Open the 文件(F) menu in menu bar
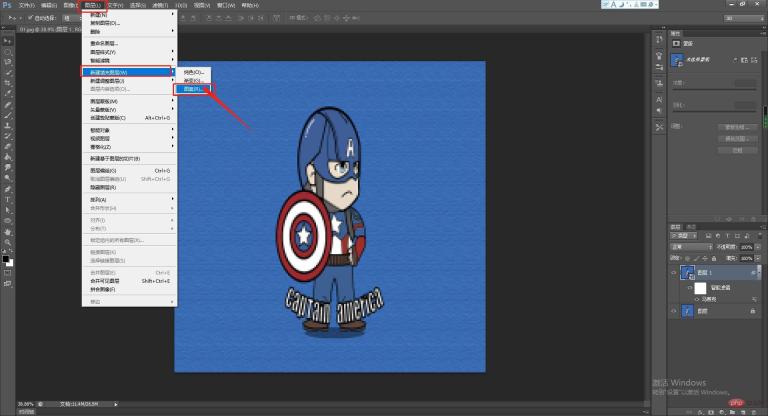Image resolution: width=768 pixels, height=416 pixels. point(27,5)
